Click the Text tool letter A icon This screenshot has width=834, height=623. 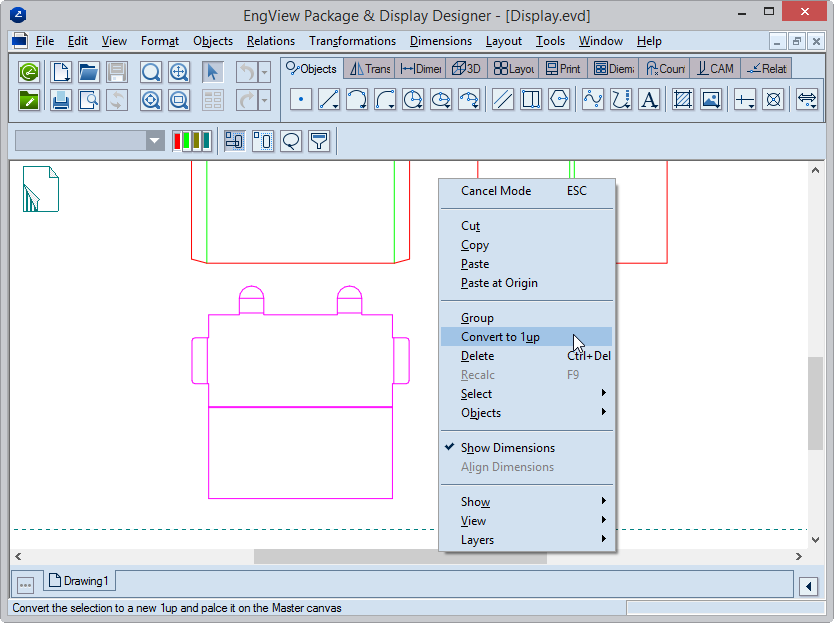click(x=649, y=99)
